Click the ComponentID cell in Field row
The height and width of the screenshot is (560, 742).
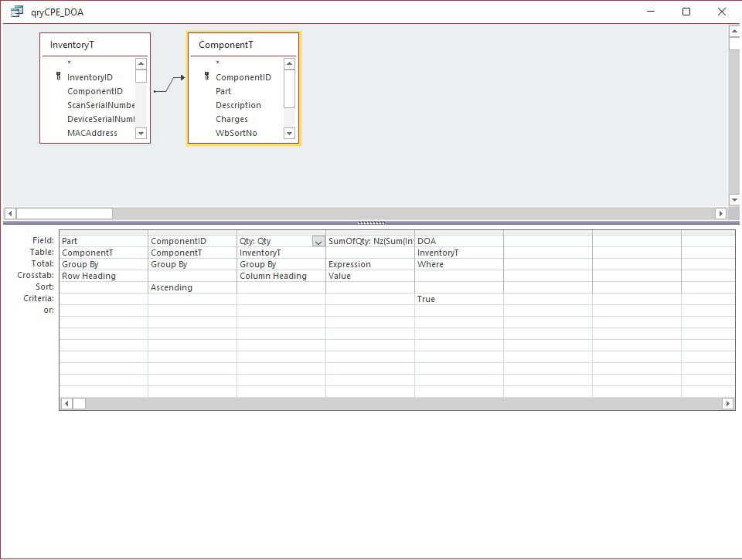(x=192, y=241)
